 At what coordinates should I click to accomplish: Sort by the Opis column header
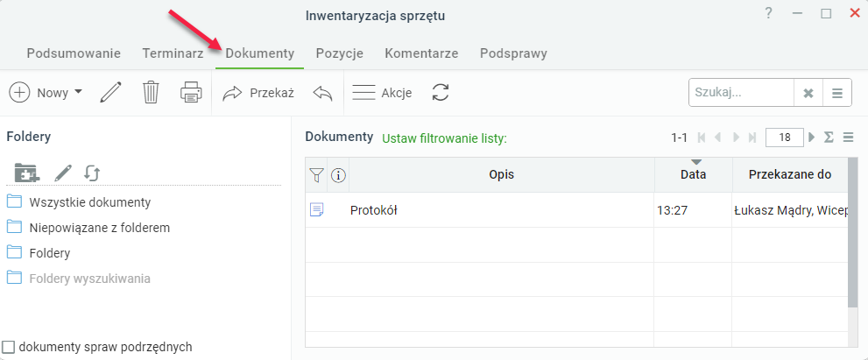(502, 175)
